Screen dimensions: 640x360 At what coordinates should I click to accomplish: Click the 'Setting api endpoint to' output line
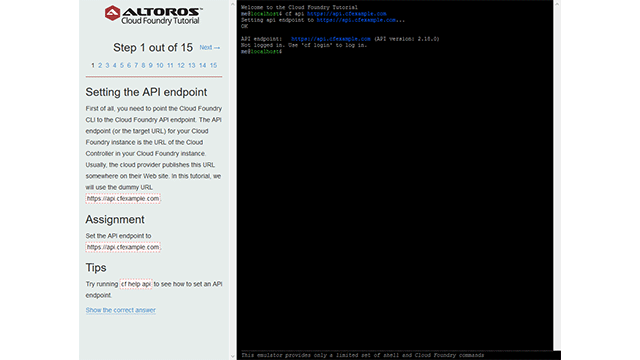323,20
